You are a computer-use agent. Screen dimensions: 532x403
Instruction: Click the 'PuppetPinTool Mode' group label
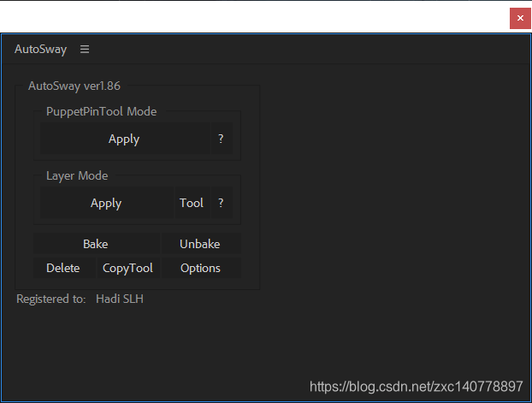[102, 112]
